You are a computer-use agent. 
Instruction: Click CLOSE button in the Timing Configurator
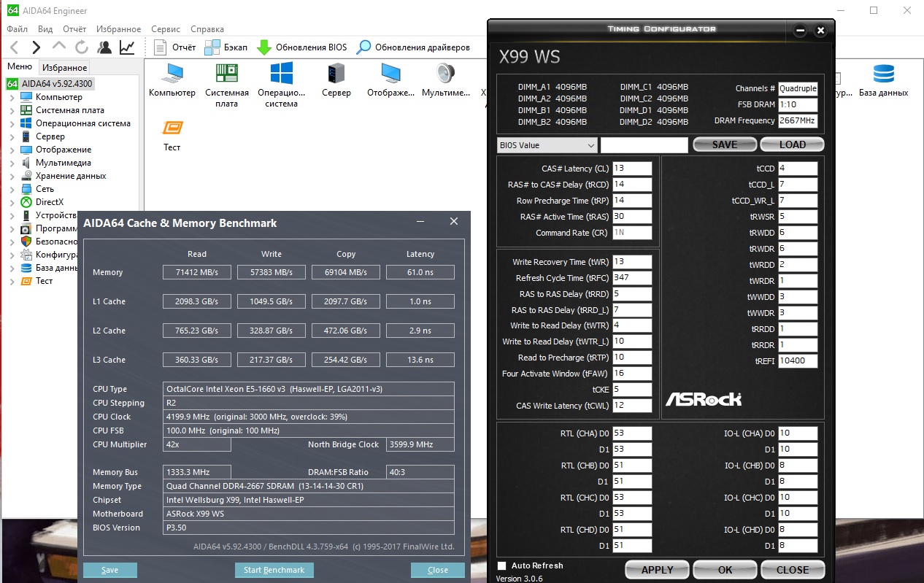[x=793, y=570]
